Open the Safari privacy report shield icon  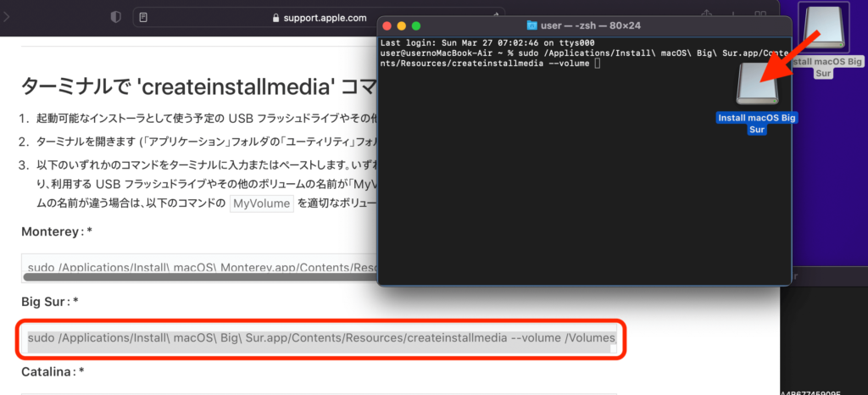coord(115,17)
